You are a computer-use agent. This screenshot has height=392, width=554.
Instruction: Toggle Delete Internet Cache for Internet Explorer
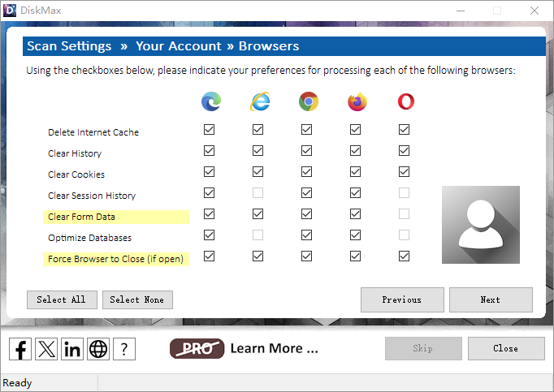[x=258, y=130]
